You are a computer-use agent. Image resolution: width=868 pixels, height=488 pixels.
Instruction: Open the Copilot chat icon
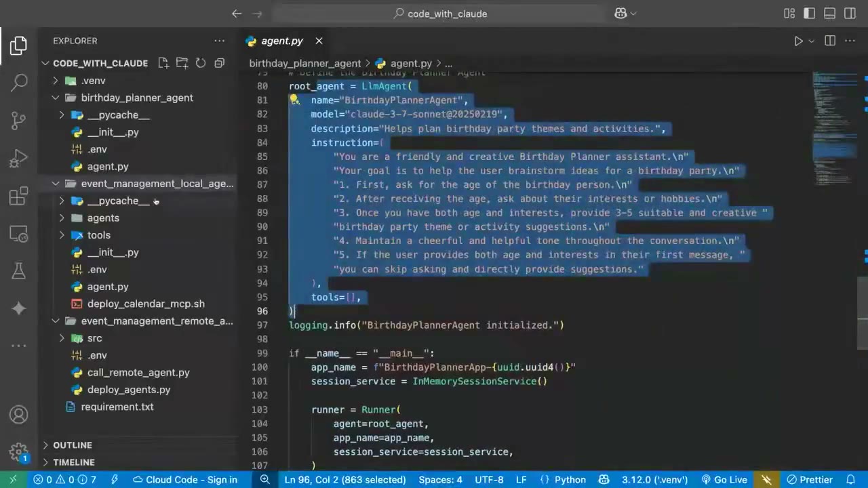pos(620,14)
